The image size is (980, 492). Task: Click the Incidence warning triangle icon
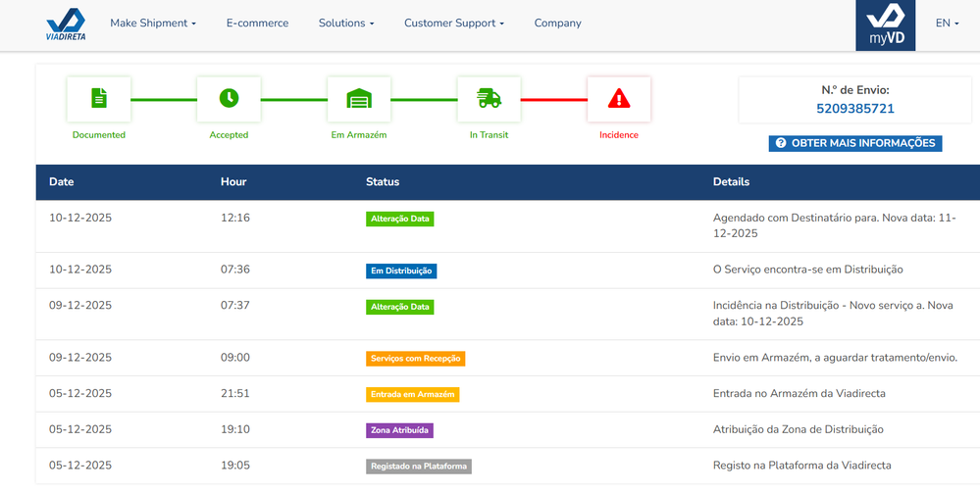click(619, 99)
